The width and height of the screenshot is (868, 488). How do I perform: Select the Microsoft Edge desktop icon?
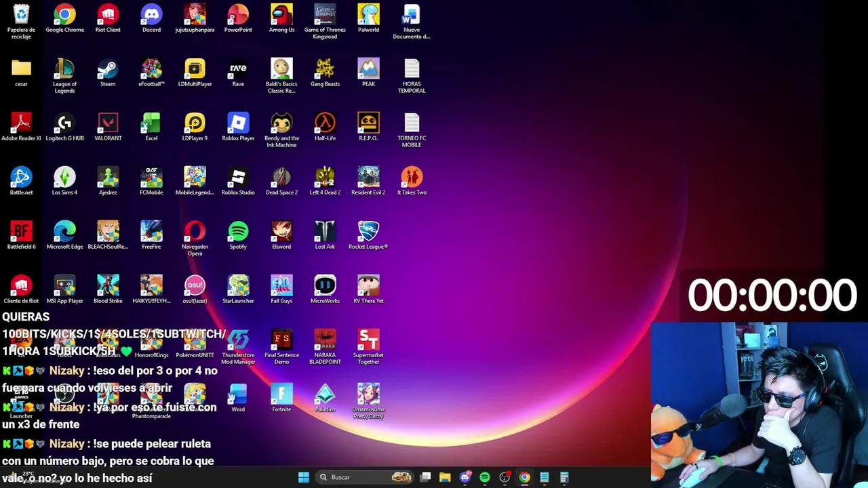[x=64, y=236]
